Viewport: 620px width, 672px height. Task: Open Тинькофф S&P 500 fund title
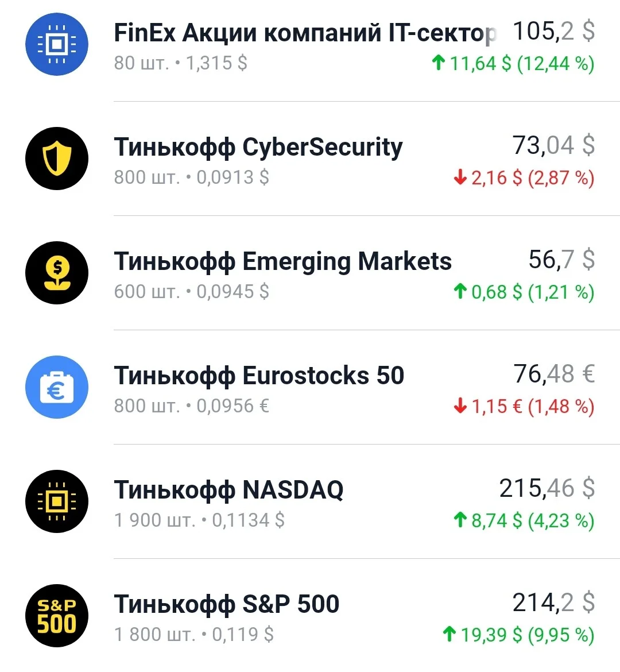tap(226, 604)
